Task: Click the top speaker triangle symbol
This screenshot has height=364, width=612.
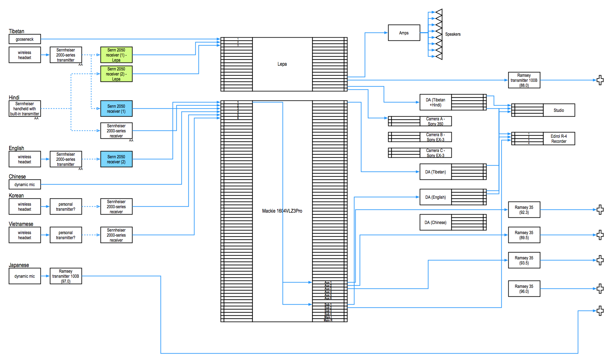Action: point(439,12)
